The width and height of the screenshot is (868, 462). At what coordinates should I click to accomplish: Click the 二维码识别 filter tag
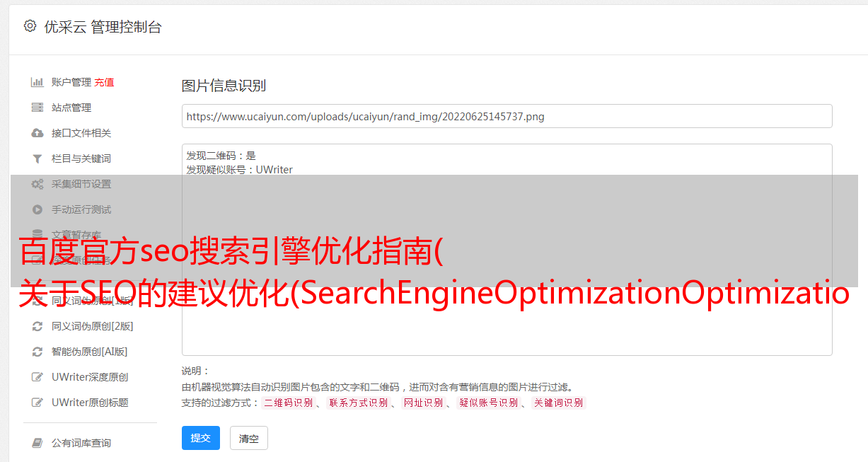click(x=288, y=403)
